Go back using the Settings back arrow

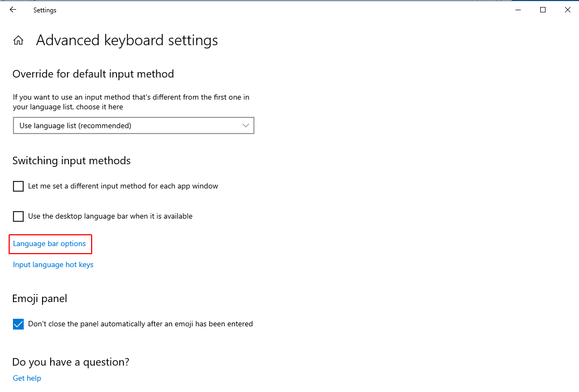click(13, 10)
